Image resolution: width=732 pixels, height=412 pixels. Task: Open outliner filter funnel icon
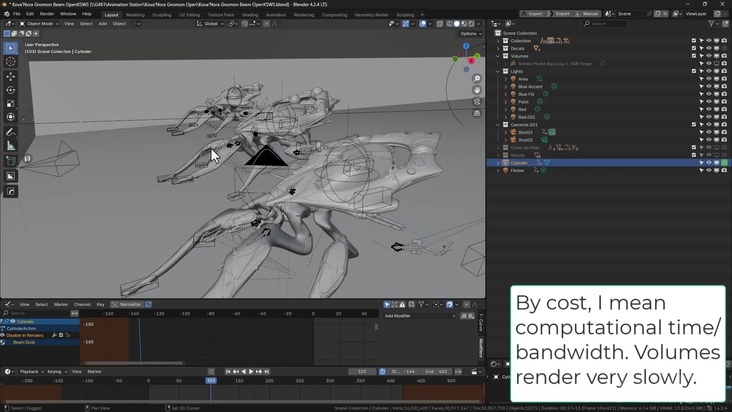coord(711,23)
